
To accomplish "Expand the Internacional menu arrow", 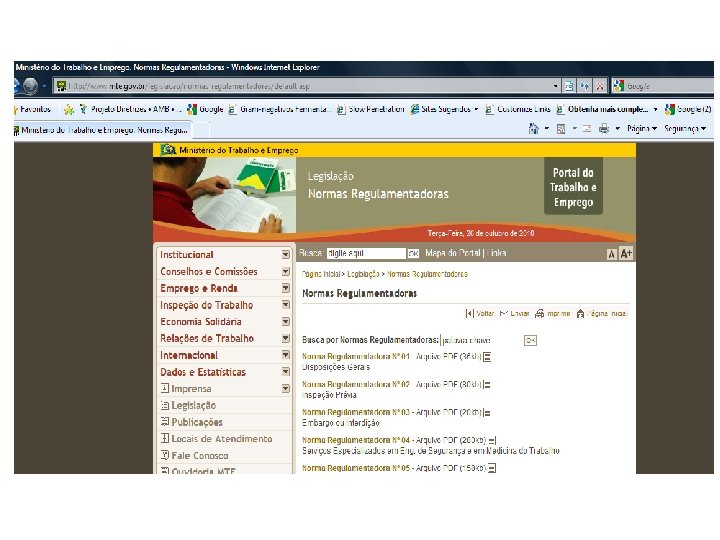I will [286, 354].
